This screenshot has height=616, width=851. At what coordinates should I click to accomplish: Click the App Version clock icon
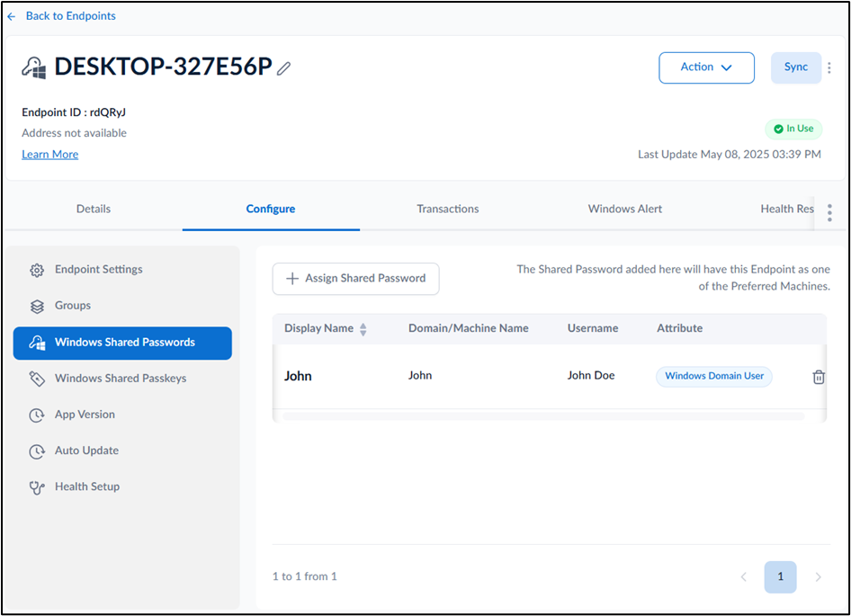click(37, 415)
